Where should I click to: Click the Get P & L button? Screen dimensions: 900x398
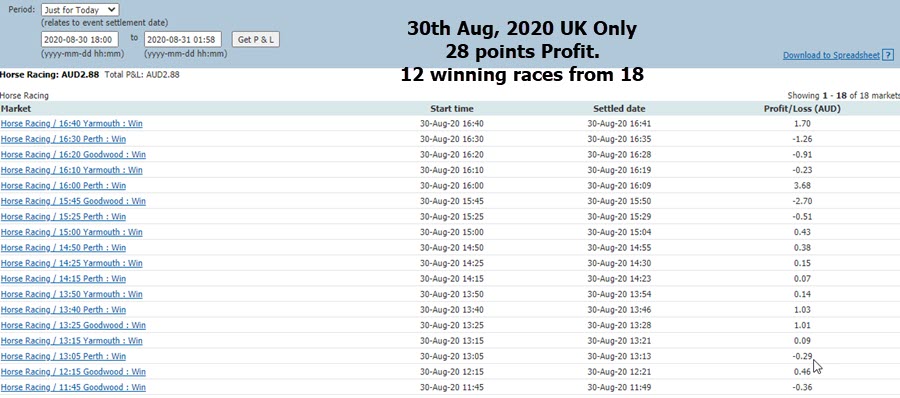tap(255, 39)
